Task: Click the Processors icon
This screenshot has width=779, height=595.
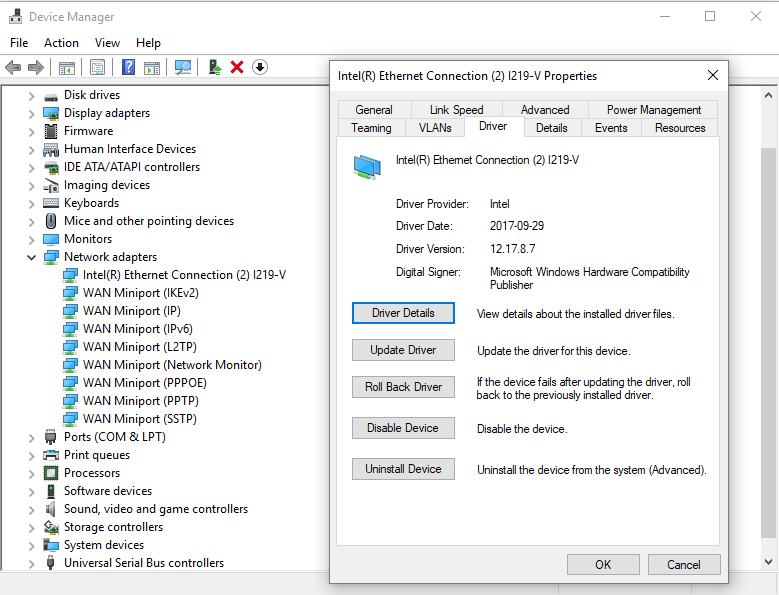Action: 51,473
